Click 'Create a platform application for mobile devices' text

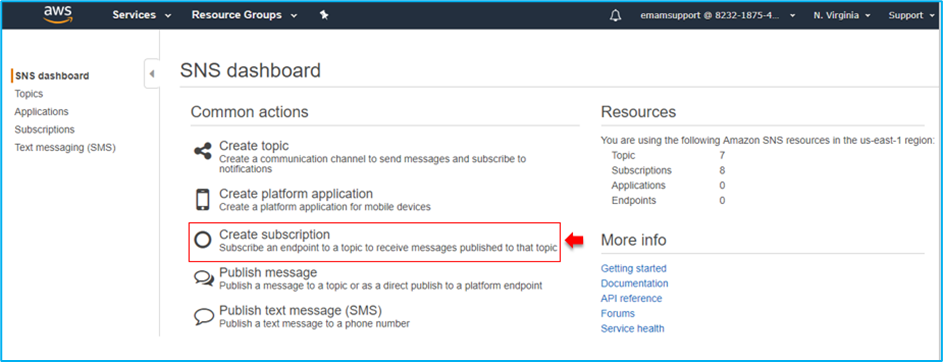point(325,207)
